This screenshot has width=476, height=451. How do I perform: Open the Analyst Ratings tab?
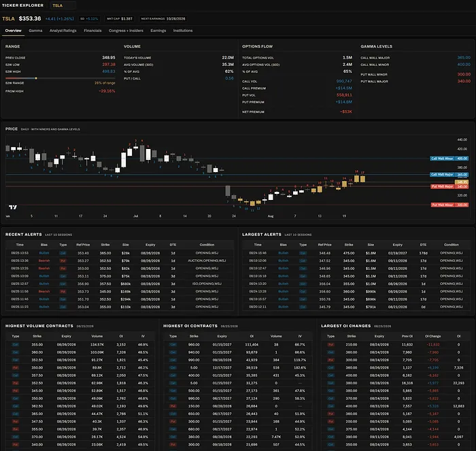[63, 31]
